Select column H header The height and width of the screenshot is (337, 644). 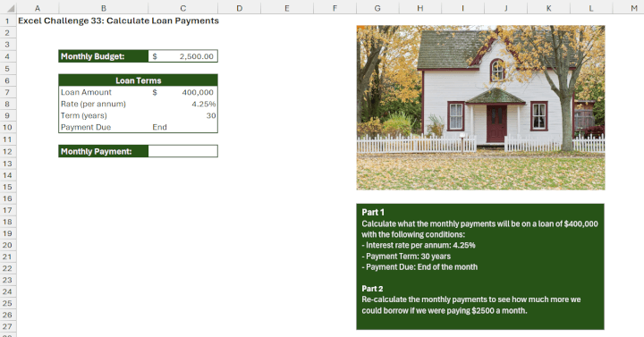pos(420,8)
